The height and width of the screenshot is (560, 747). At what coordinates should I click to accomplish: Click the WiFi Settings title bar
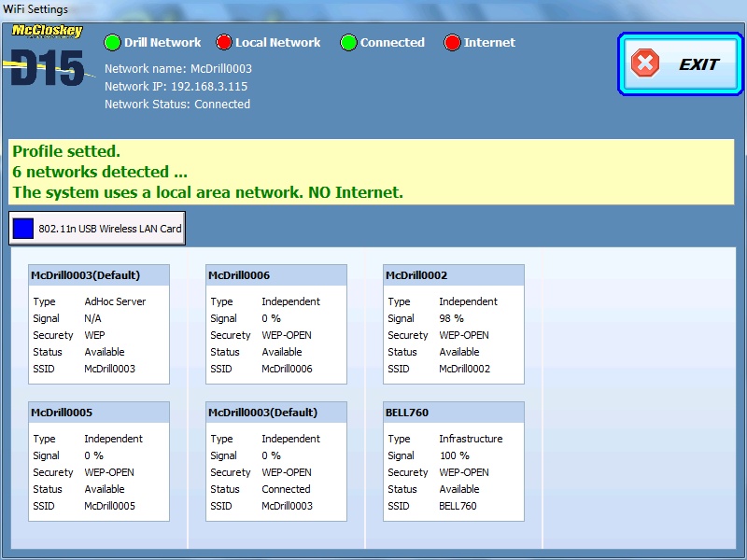pyautogui.click(x=373, y=9)
